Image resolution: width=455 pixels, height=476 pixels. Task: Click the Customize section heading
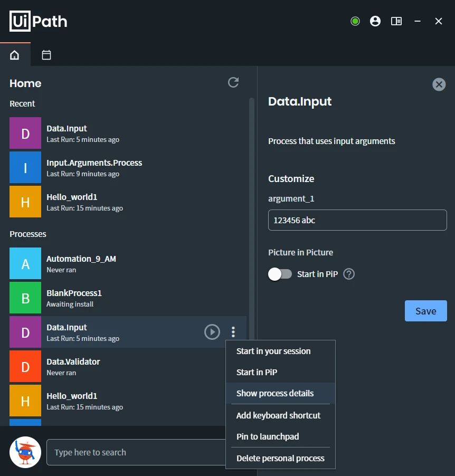click(291, 179)
